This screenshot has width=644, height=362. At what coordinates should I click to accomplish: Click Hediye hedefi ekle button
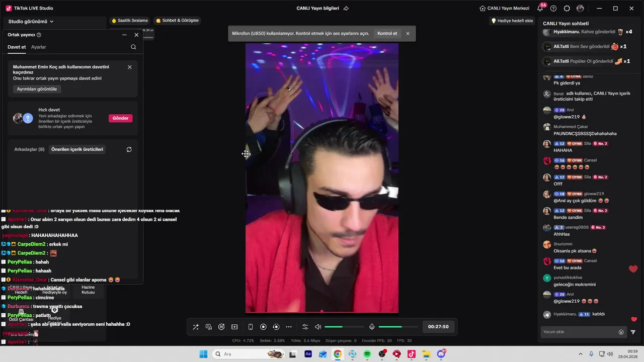(x=512, y=21)
